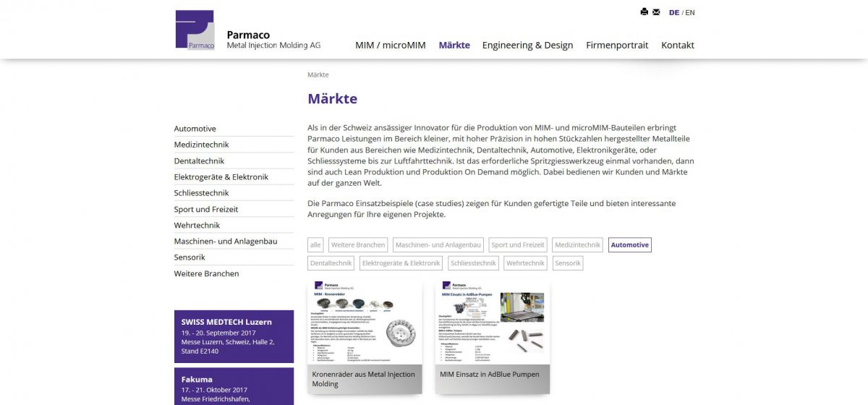Choose Schliesstechnik in the left navigation
This screenshot has height=405, width=868.
click(201, 193)
